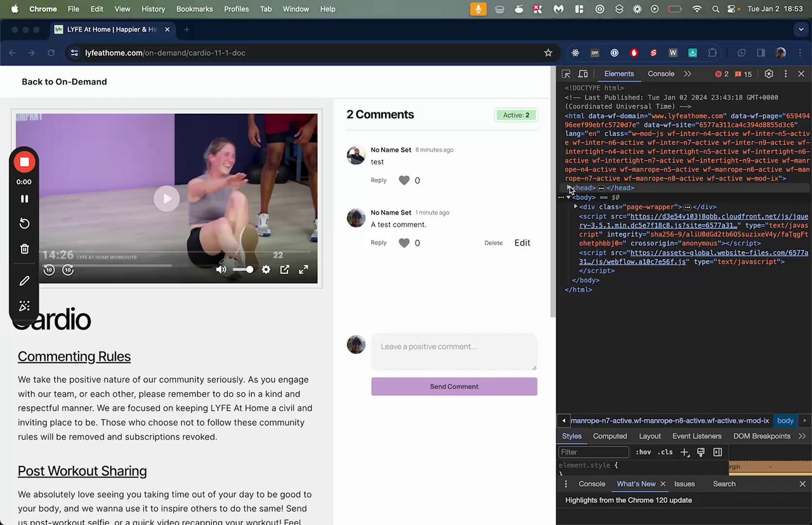The height and width of the screenshot is (525, 812).
Task: Open the macOS Spotlight search icon
Action: 716,9
